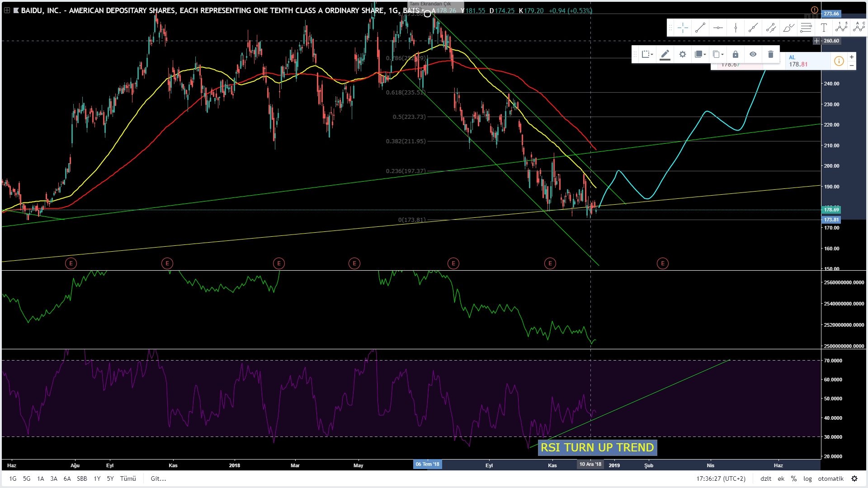Hide selected drawing with eye icon
Screen dimensions: 868x488
pyautogui.click(x=753, y=55)
